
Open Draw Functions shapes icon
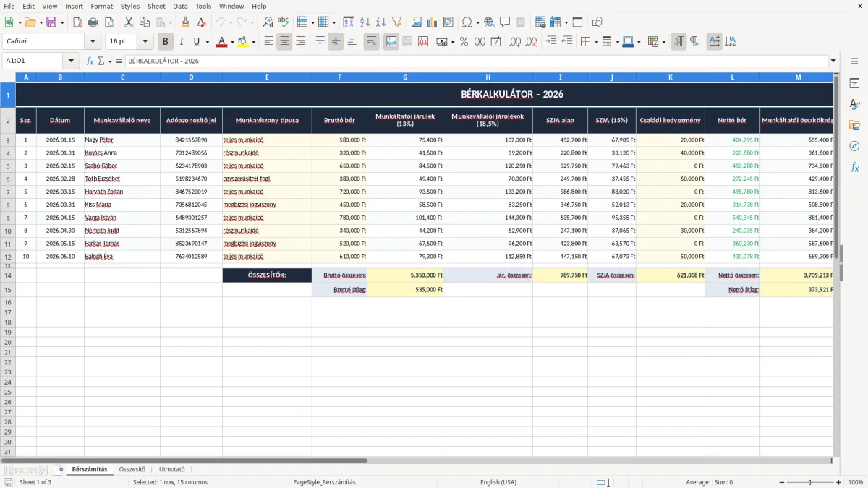pos(597,22)
